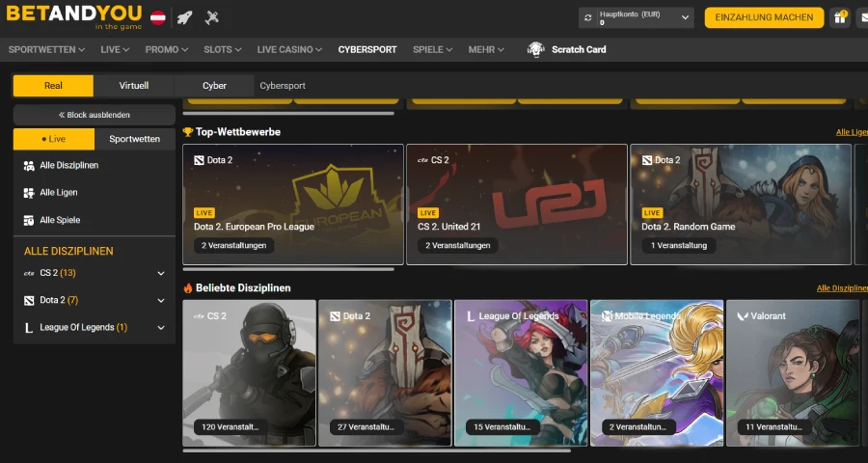Open Alle Spiele in sidebar
868x463 pixels.
[60, 221]
